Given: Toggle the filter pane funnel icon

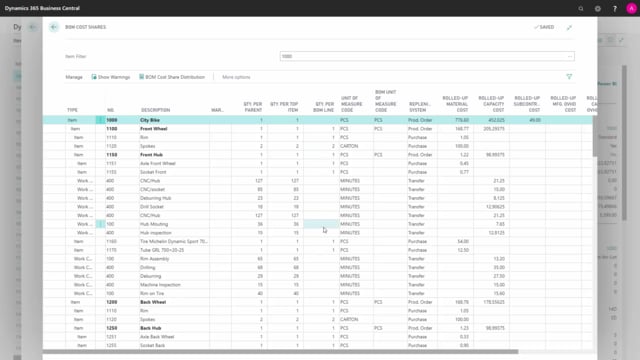Looking at the screenshot, I should coord(569,77).
